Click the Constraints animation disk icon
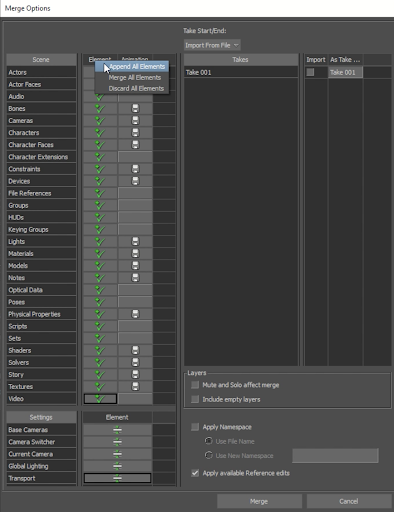This screenshot has height=512, width=394. [x=135, y=169]
